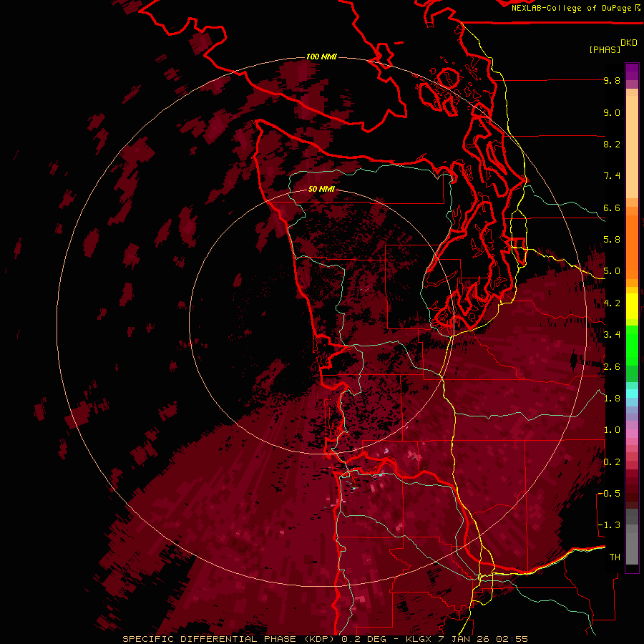Click the 7.4 scale value
This screenshot has width=644, height=644.
[612, 176]
